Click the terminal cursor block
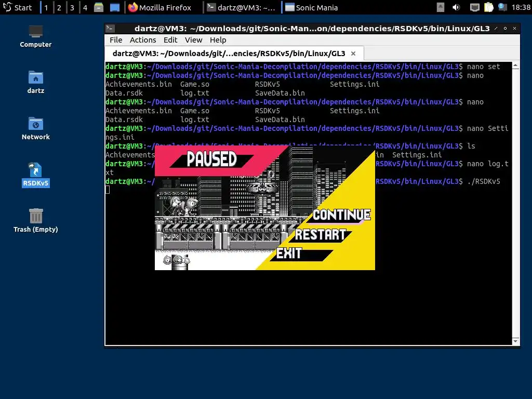 coord(108,190)
